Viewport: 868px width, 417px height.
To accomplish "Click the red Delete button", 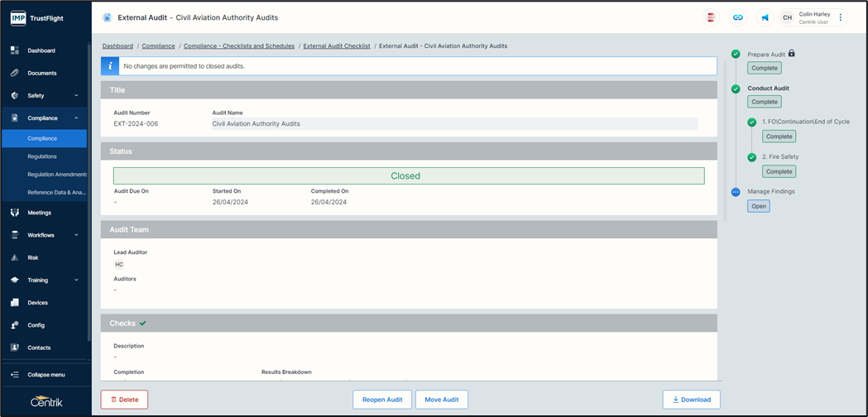I will (124, 400).
